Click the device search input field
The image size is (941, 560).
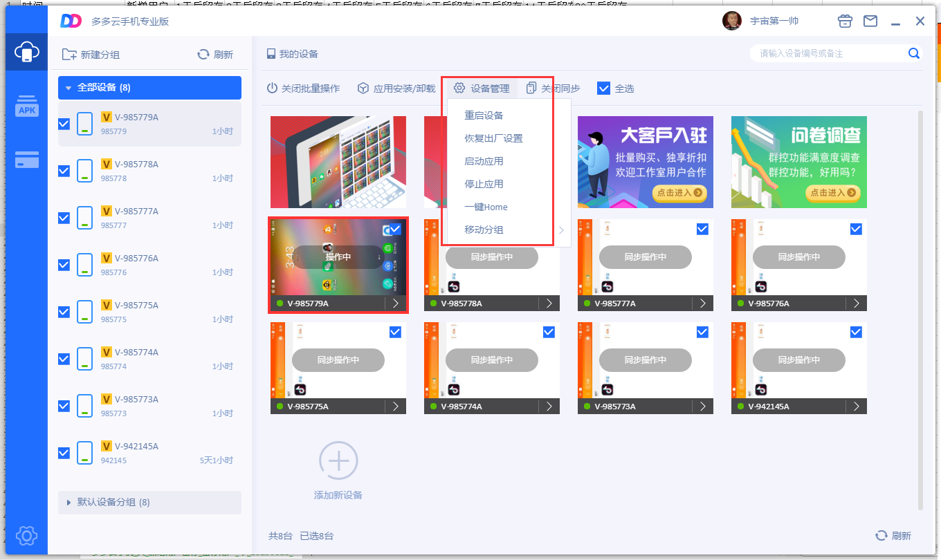(x=829, y=53)
